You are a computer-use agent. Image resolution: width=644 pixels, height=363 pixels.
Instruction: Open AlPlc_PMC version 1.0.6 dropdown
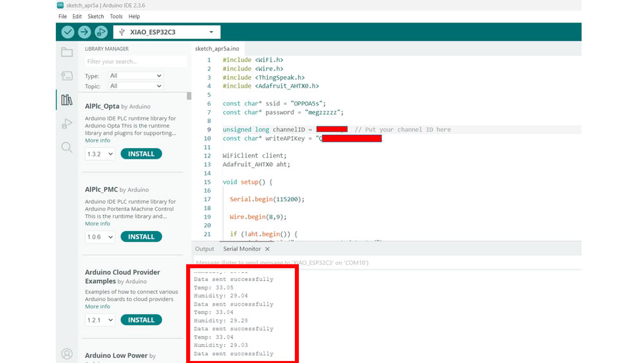100,237
